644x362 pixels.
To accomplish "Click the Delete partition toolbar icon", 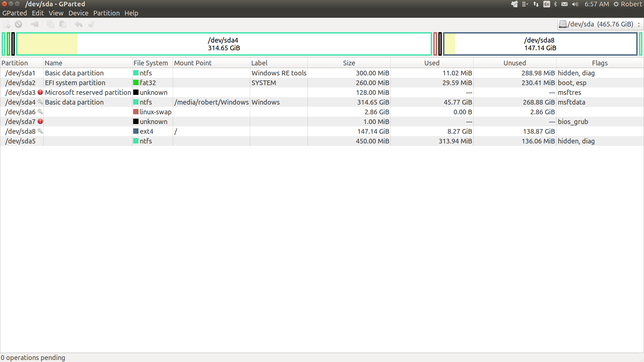I will [18, 24].
